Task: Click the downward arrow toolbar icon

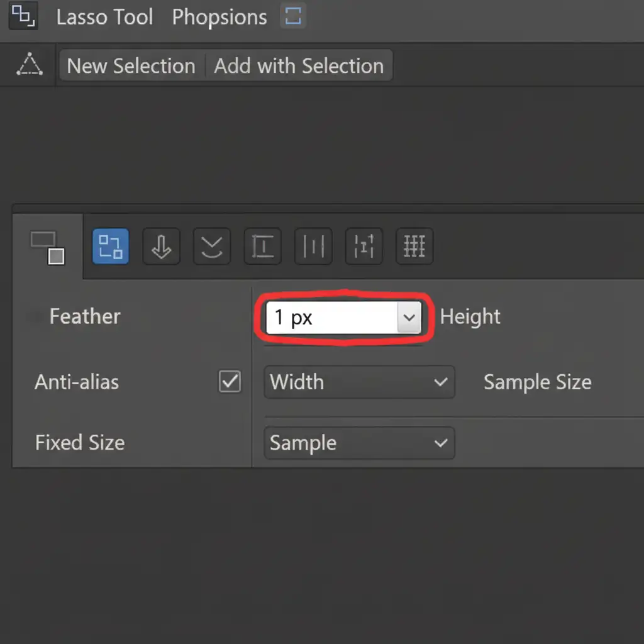Action: [161, 245]
